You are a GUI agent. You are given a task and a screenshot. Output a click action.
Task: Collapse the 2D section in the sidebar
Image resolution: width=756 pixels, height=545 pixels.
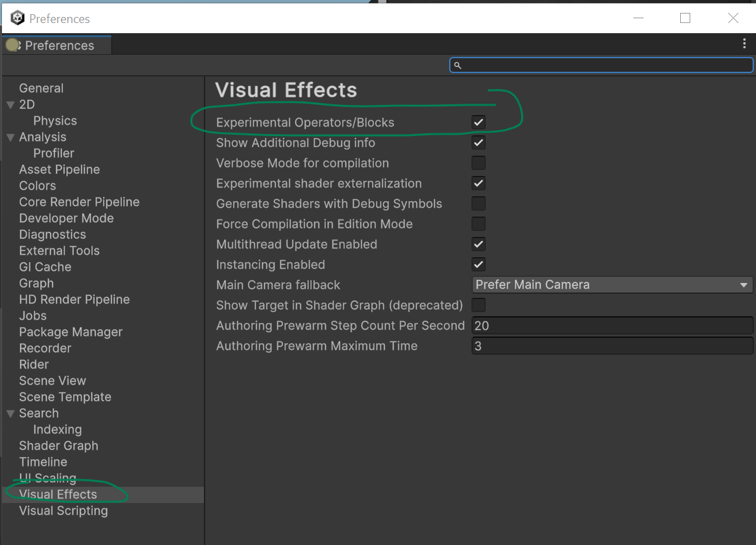point(9,104)
